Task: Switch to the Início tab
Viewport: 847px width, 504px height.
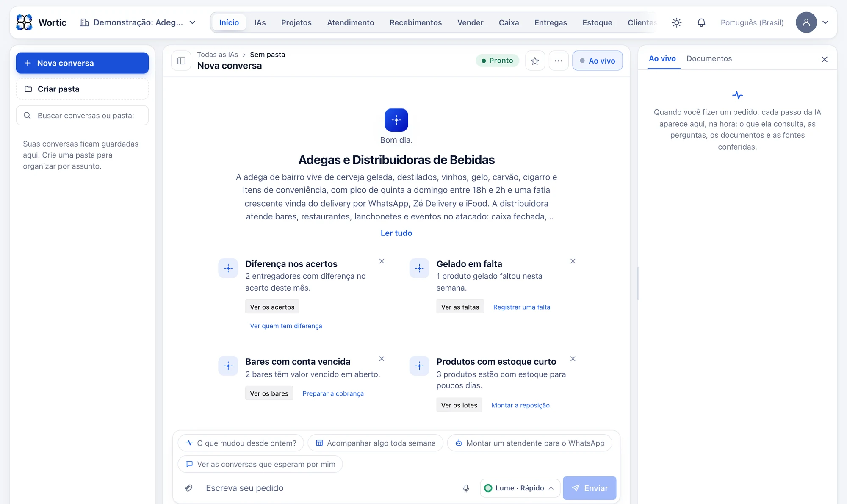Action: coord(229,22)
